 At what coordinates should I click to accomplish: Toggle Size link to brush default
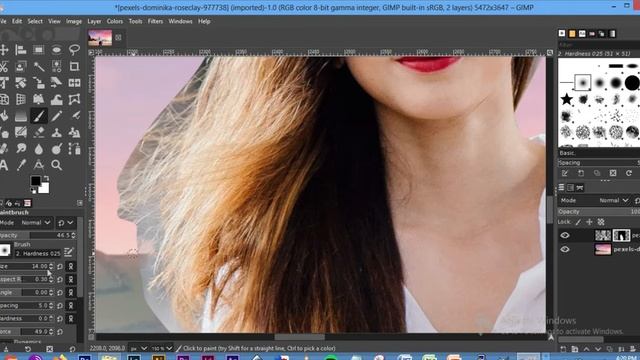click(x=71, y=267)
